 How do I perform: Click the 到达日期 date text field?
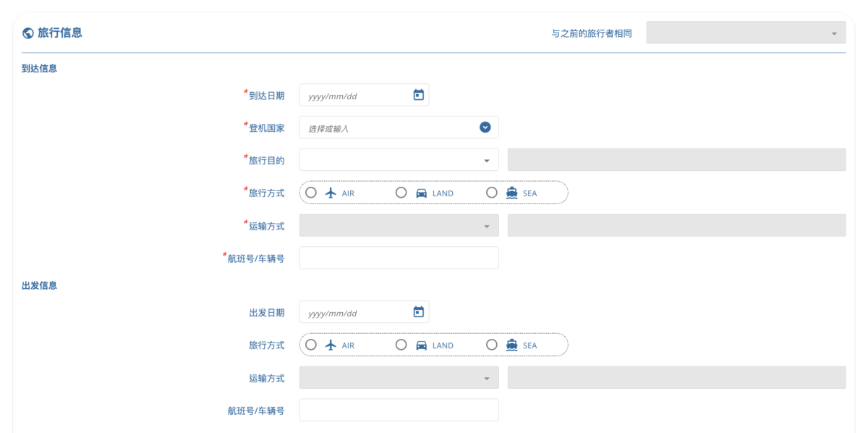[x=354, y=95]
